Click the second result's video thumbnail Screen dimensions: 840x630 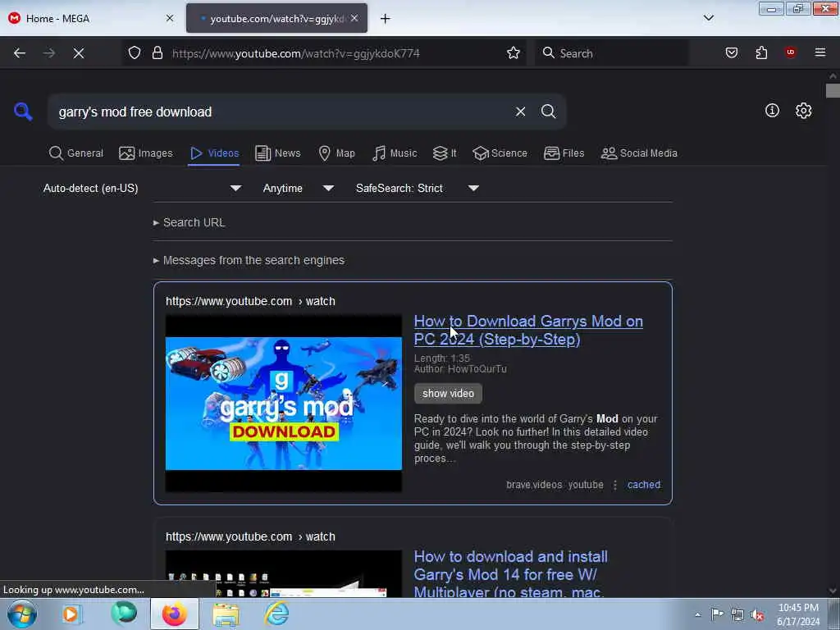click(283, 573)
